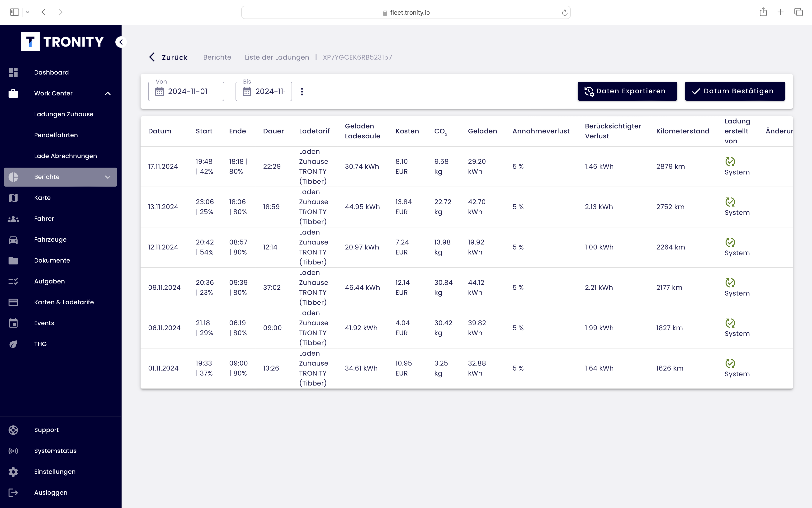This screenshot has width=812, height=508.
Task: Open Safari sidebar options chevron
Action: click(x=28, y=12)
